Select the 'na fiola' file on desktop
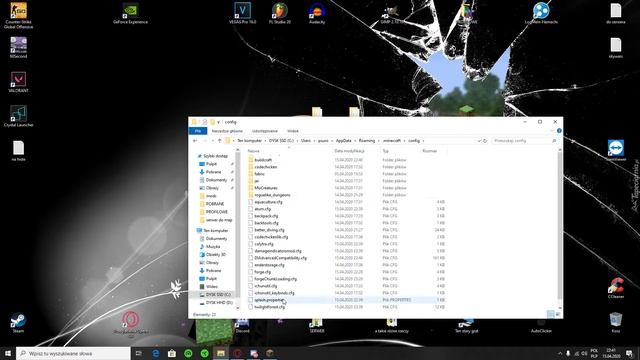The width and height of the screenshot is (640, 360). click(x=18, y=151)
